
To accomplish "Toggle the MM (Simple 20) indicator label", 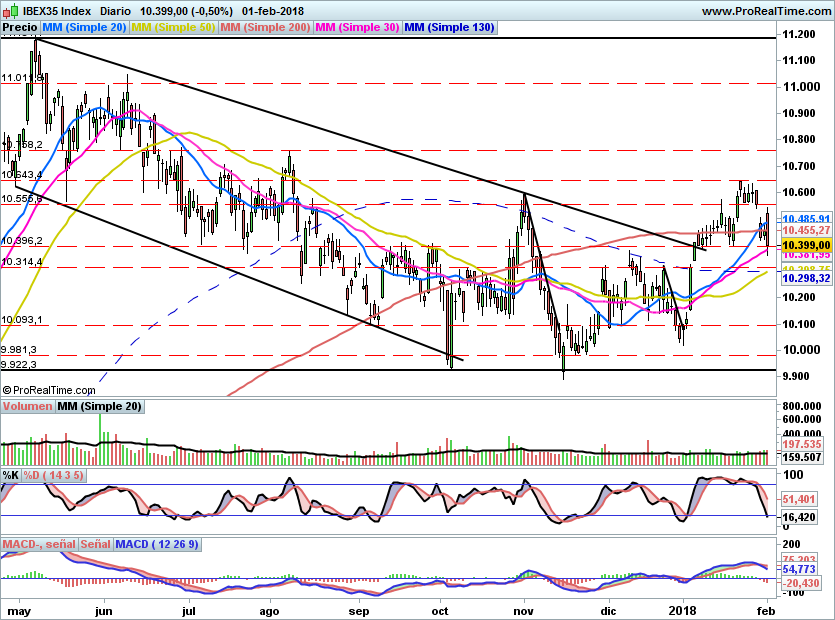I will click(x=84, y=28).
